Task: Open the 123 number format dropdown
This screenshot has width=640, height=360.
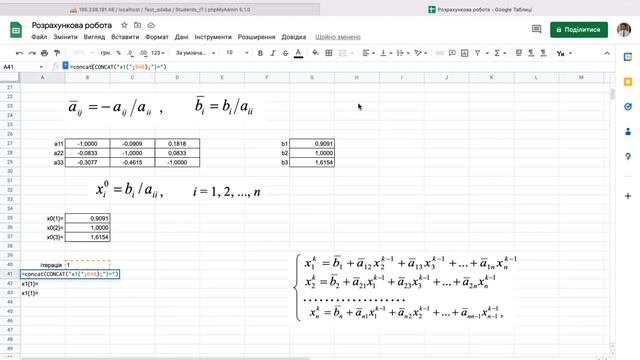Action: (158, 53)
